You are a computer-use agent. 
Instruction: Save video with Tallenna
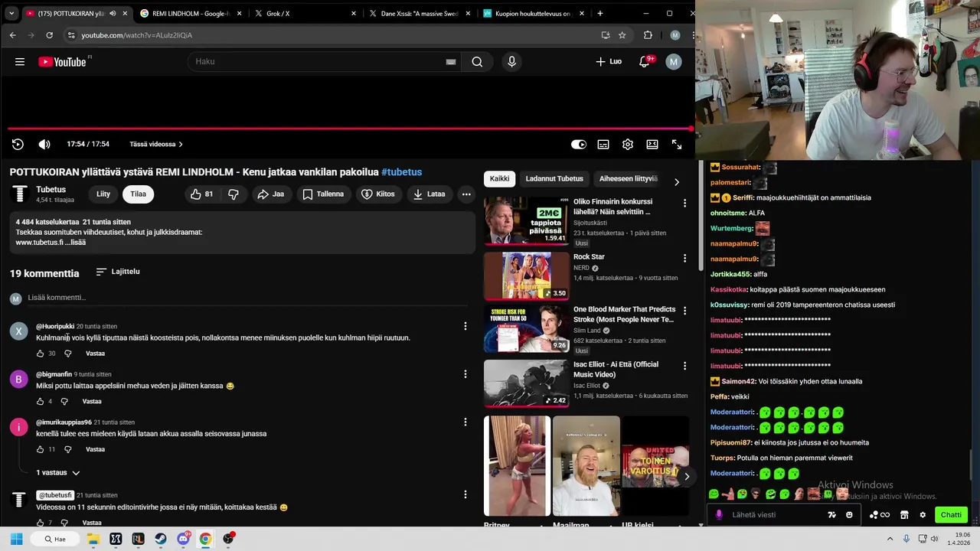(x=322, y=194)
